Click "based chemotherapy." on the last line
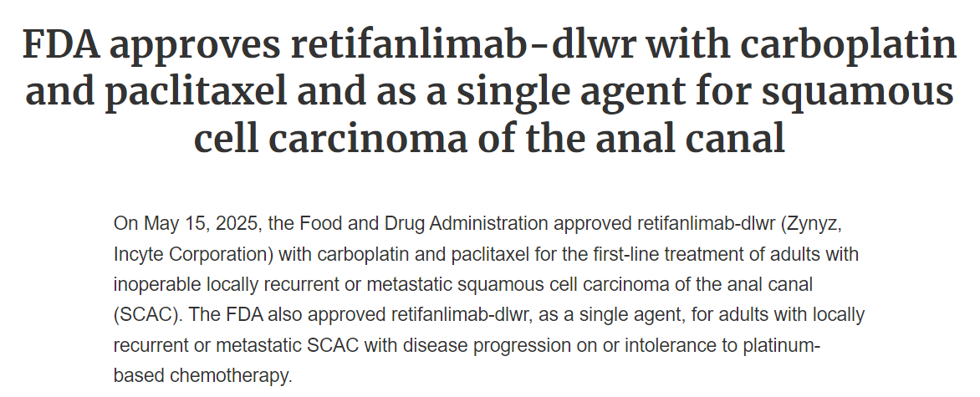 point(203,376)
